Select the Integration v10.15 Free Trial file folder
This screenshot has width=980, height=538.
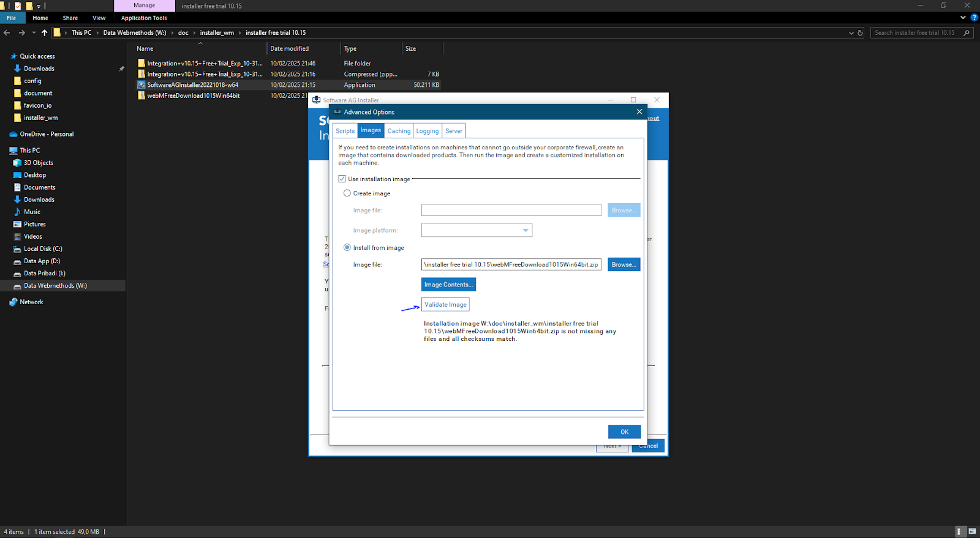(288, 63)
